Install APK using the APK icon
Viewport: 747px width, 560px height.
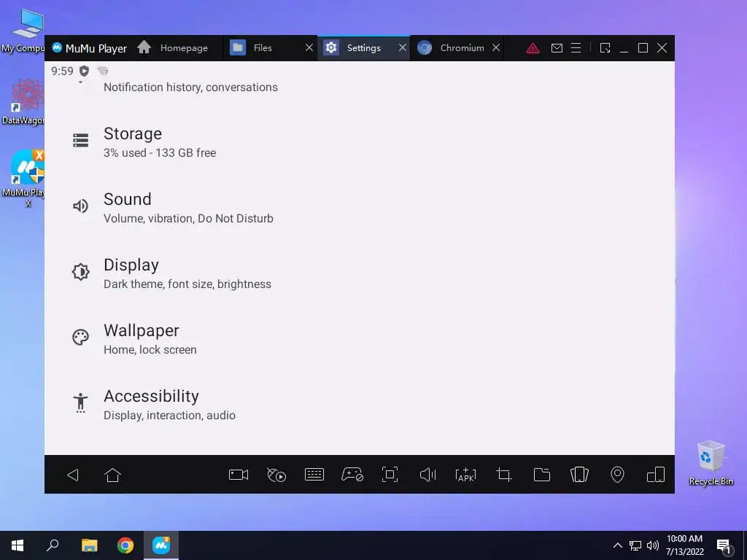click(x=466, y=475)
